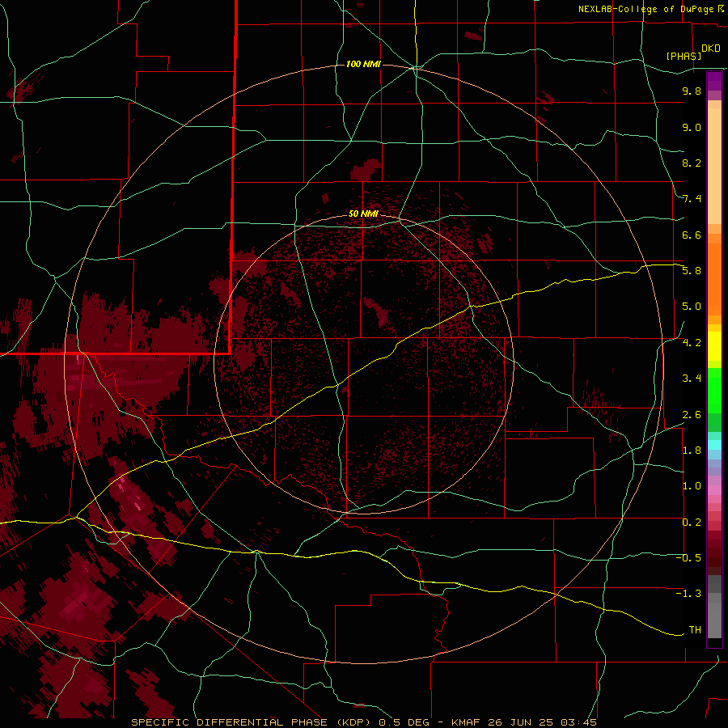
Task: Pick the yellow color bar segment
Action: coord(714,346)
